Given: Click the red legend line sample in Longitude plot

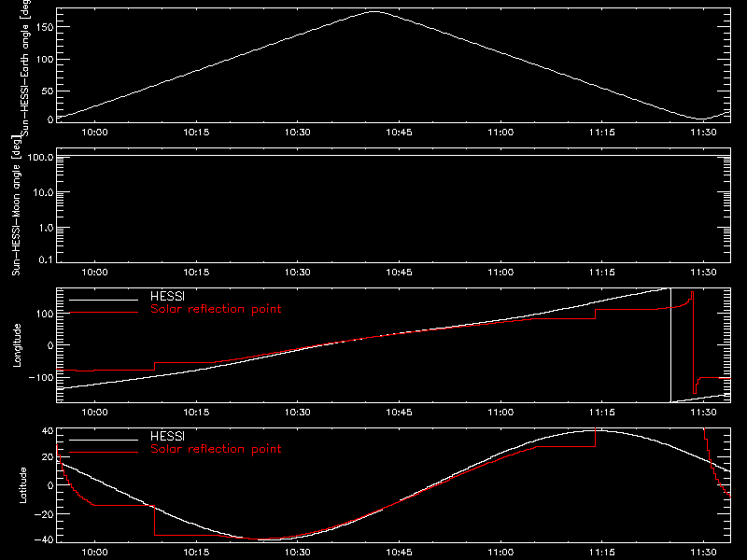Looking at the screenshot, I should pos(104,313).
